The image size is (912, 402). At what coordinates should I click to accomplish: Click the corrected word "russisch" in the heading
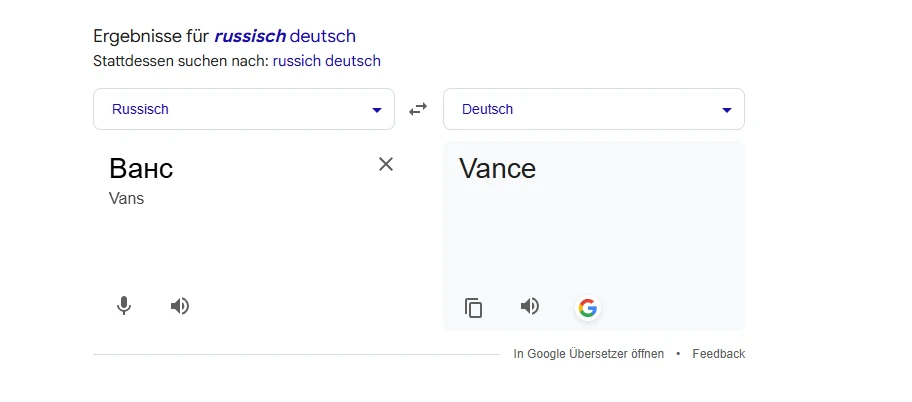pyautogui.click(x=250, y=37)
